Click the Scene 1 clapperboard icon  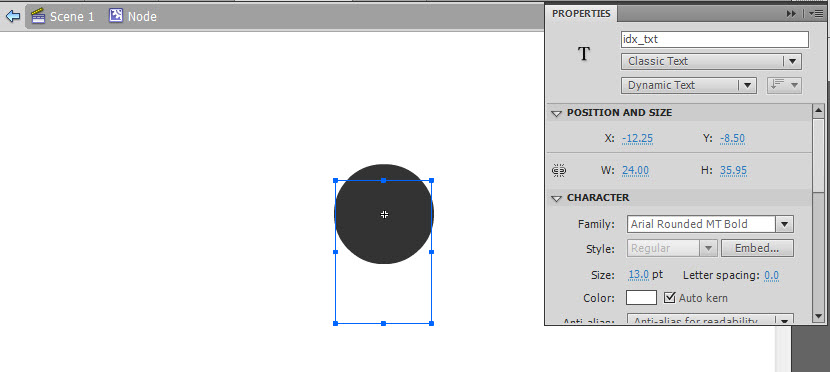(38, 16)
